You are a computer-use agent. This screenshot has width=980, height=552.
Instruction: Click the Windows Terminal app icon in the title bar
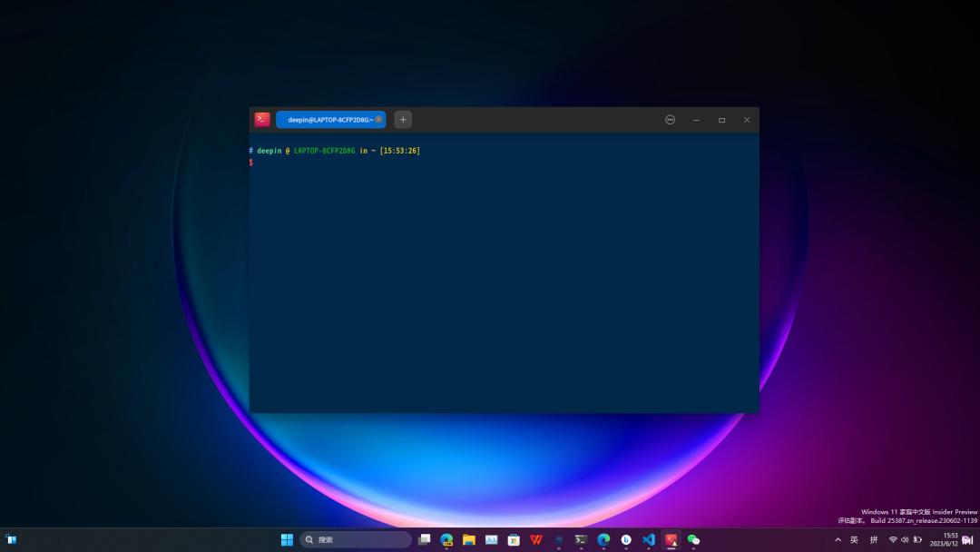(262, 119)
